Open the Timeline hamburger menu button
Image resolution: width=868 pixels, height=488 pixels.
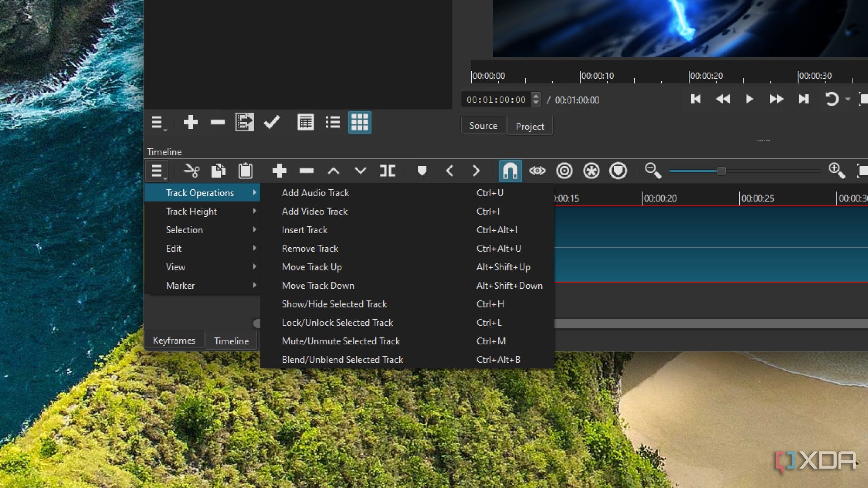(x=157, y=171)
